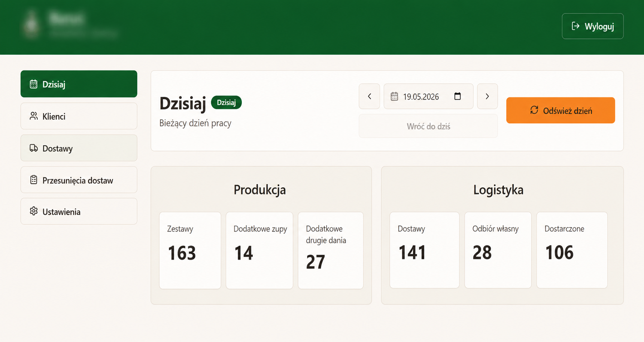Click calendar icon left of the date
The image size is (644, 342).
[x=394, y=97]
